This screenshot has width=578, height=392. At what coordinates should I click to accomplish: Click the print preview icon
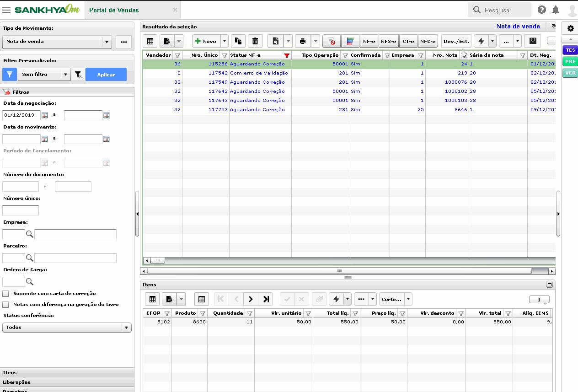[275, 41]
